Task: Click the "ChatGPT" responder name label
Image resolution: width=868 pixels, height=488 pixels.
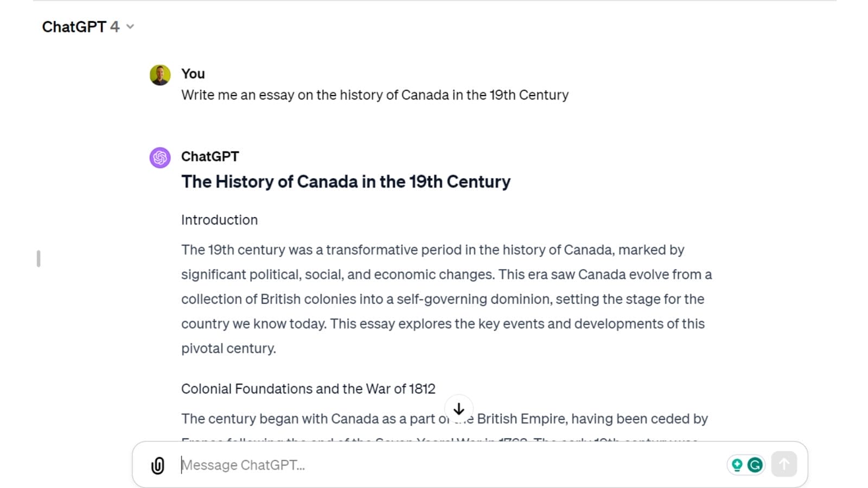Action: tap(210, 157)
